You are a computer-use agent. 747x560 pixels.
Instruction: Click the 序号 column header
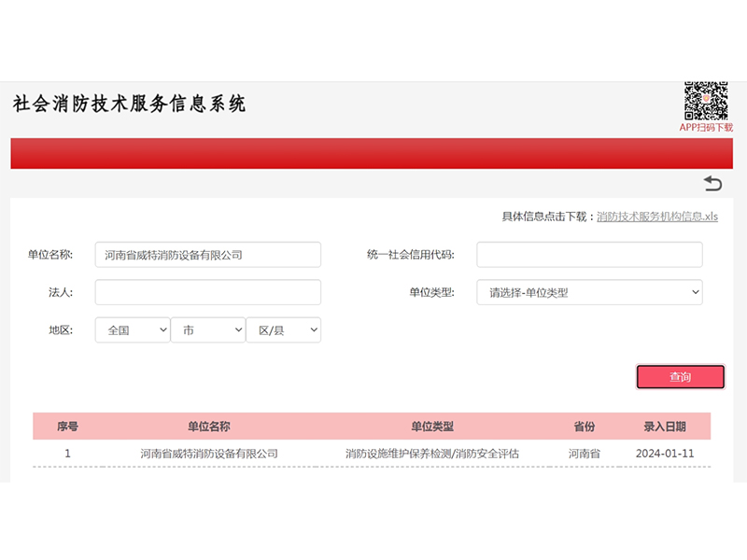tap(67, 427)
